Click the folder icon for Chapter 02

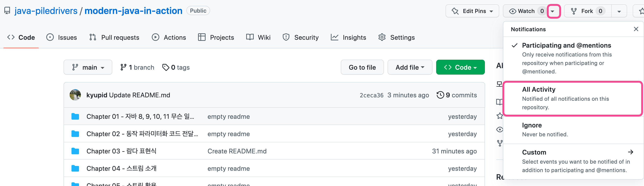point(75,134)
